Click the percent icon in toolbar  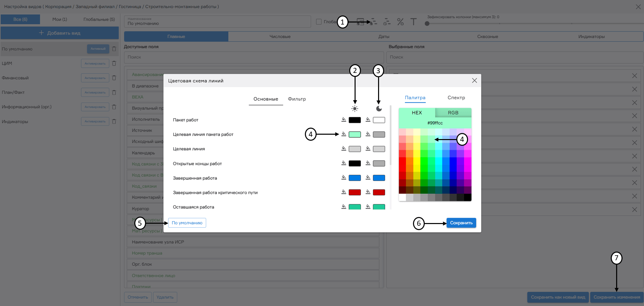[400, 22]
